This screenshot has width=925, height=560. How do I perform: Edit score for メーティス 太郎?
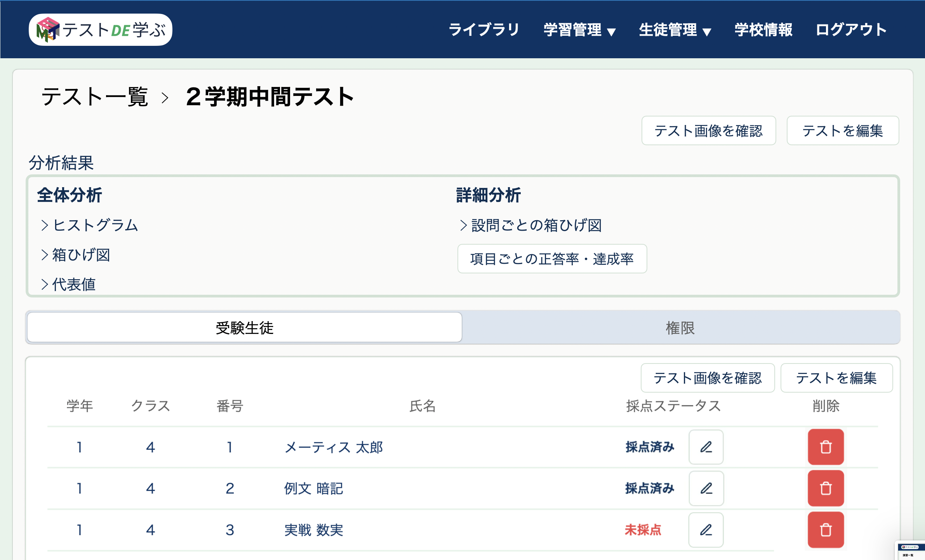(706, 447)
